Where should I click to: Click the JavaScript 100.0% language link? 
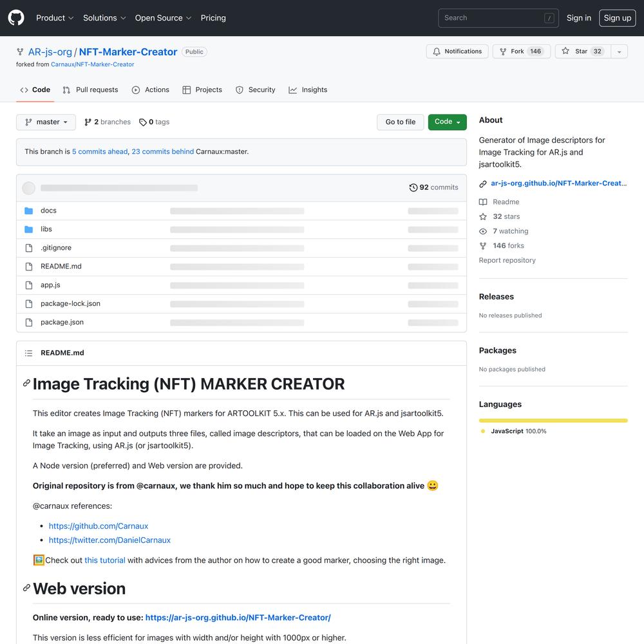513,431
